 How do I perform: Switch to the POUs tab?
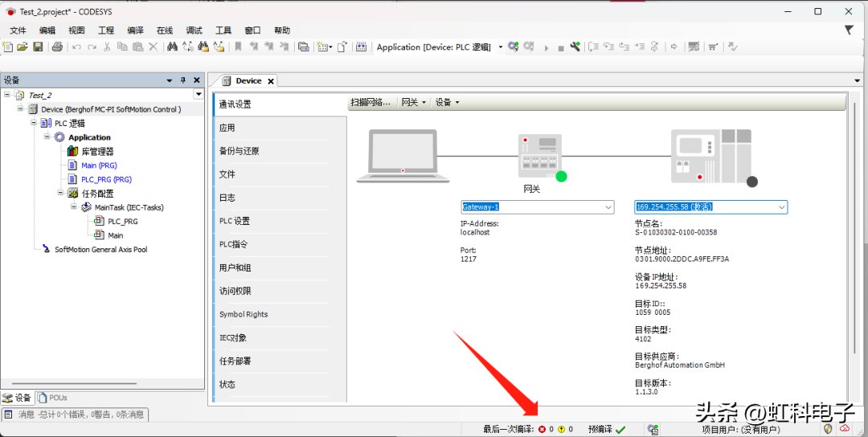tap(53, 397)
